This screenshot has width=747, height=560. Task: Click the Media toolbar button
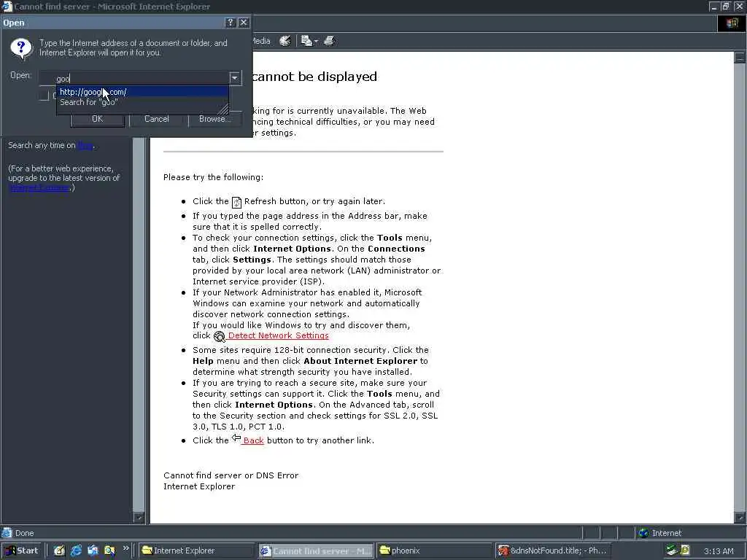click(260, 41)
